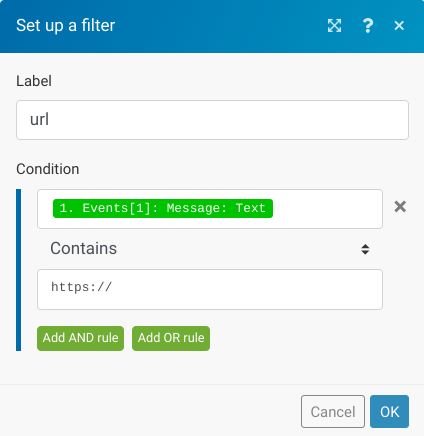Click the url text in Label field
Viewport: 424px width, 436px height.
tap(39, 120)
